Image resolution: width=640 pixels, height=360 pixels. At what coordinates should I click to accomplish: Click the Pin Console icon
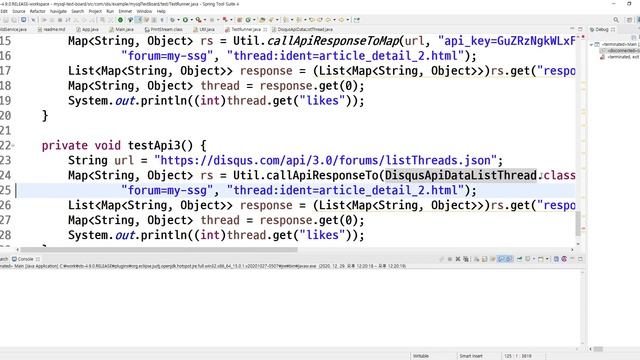point(519,259)
